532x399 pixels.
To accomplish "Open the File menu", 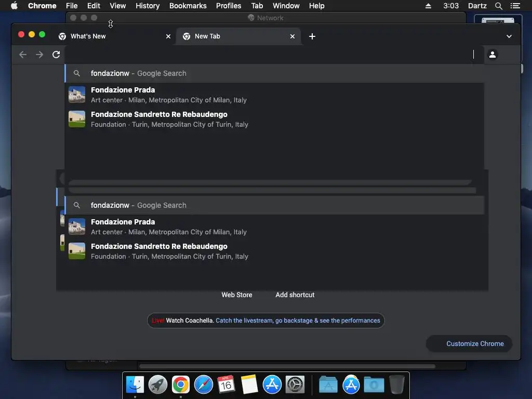I will point(72,6).
